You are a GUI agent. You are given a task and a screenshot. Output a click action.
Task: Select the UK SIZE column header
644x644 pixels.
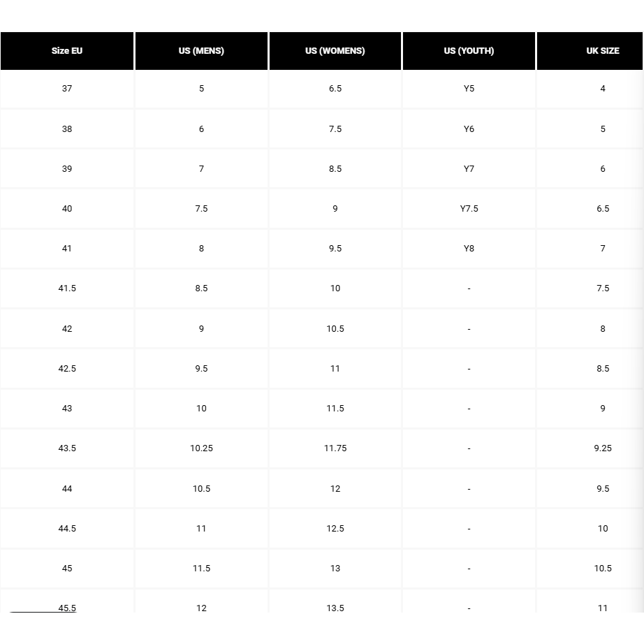pyautogui.click(x=602, y=51)
